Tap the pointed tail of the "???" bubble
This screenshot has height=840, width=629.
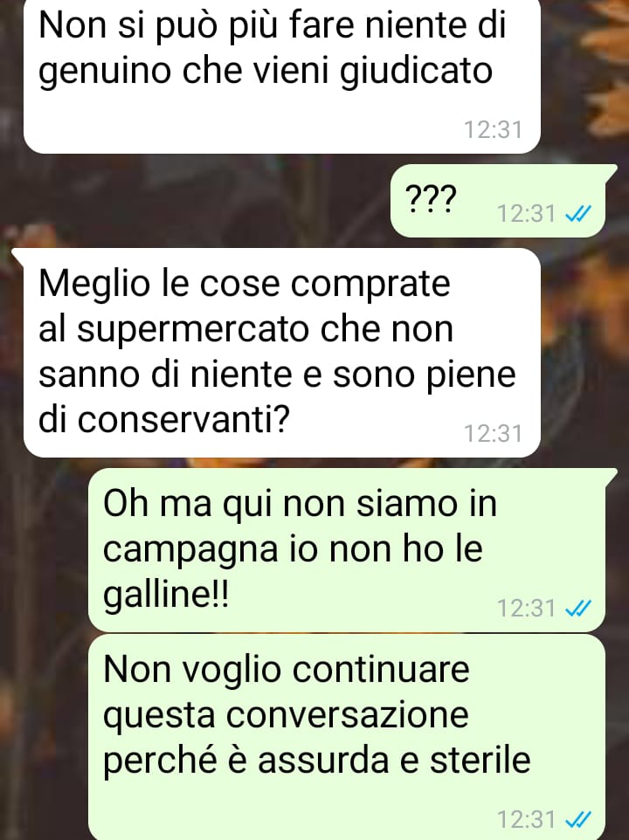pos(612,171)
